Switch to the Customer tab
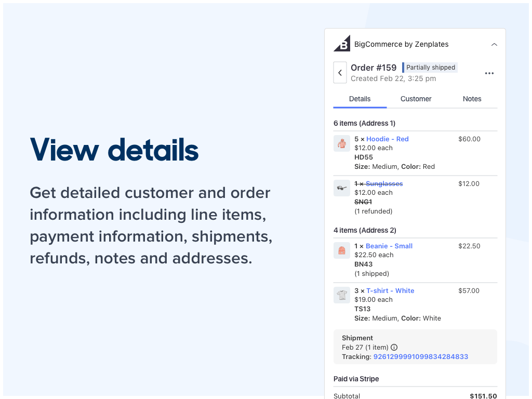 (x=416, y=99)
